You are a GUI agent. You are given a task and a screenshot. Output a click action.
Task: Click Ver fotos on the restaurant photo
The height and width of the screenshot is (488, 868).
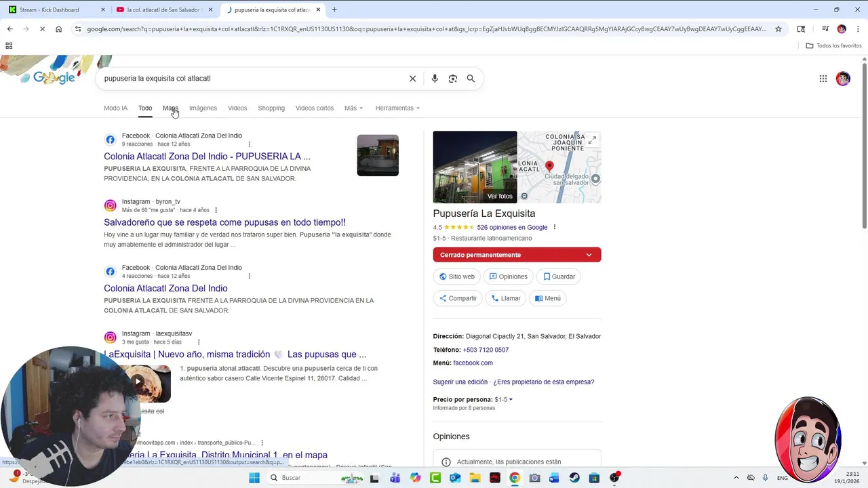(x=500, y=197)
